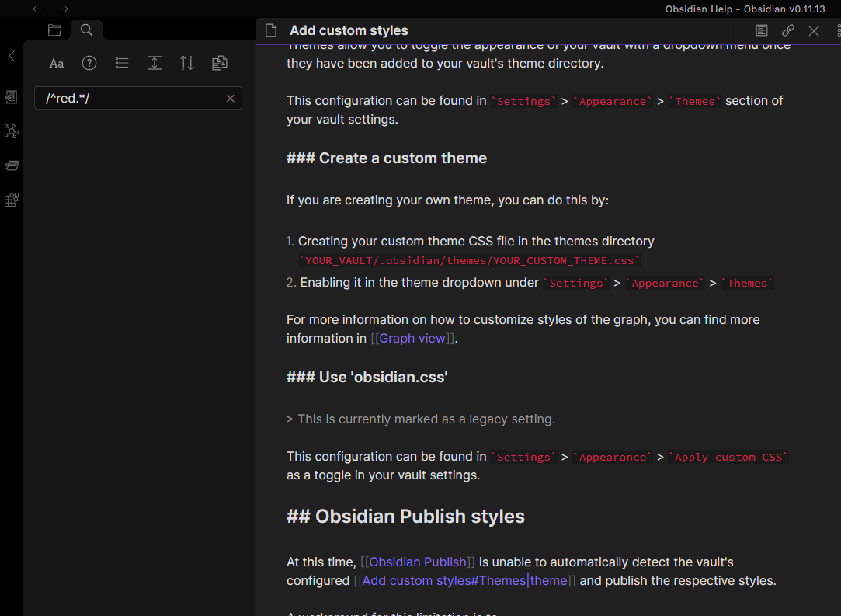Viewport: 841px width, 616px height.
Task: Toggle show more context icon
Action: [155, 64]
